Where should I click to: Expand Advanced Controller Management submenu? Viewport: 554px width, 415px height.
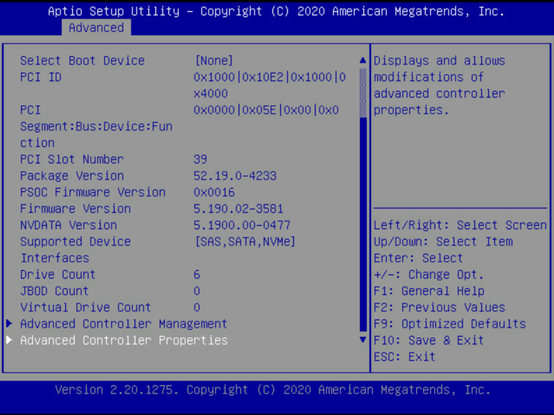click(123, 324)
